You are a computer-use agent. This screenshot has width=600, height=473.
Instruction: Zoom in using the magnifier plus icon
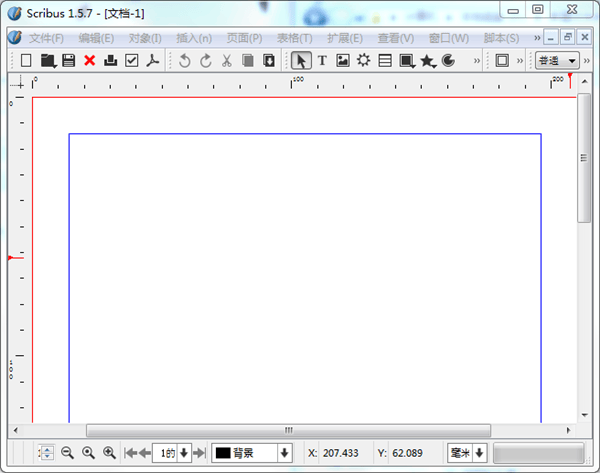(x=110, y=453)
